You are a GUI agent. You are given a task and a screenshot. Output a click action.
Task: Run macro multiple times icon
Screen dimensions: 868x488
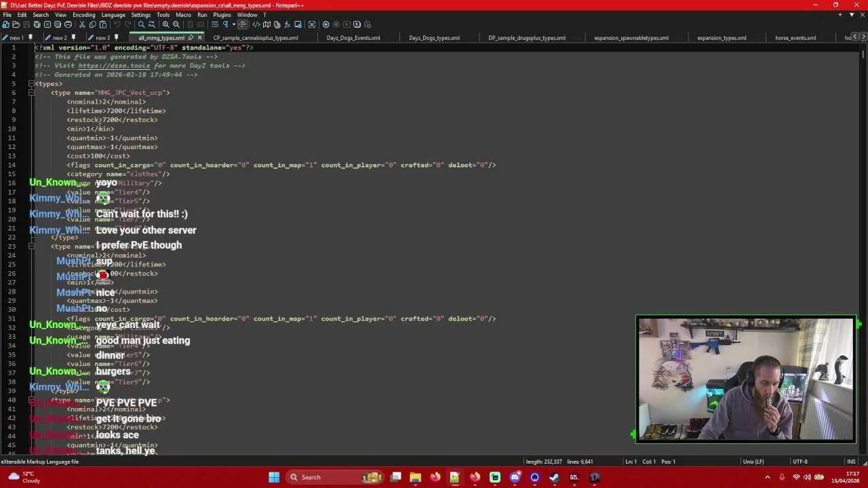coord(357,24)
